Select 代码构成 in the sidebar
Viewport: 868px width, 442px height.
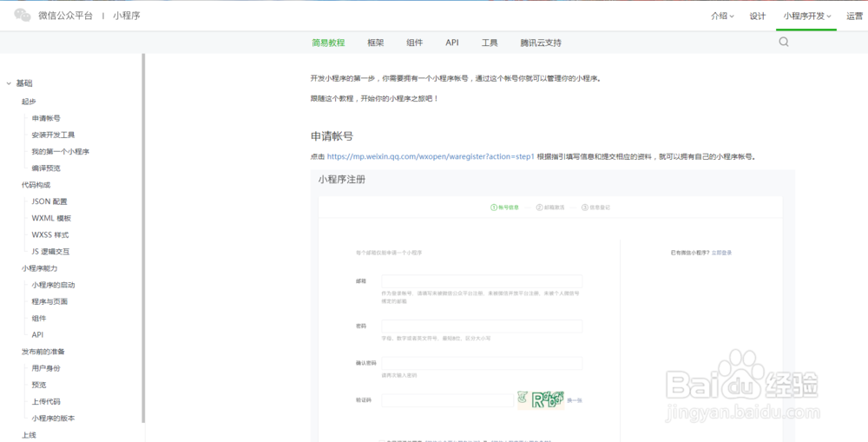tap(36, 185)
